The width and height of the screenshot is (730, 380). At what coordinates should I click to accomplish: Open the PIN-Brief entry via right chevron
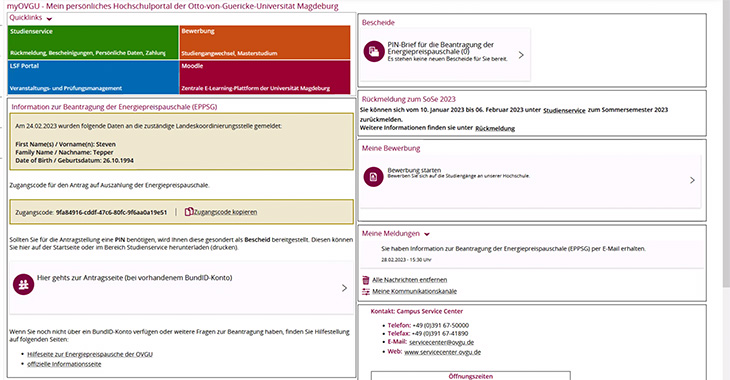coord(521,55)
